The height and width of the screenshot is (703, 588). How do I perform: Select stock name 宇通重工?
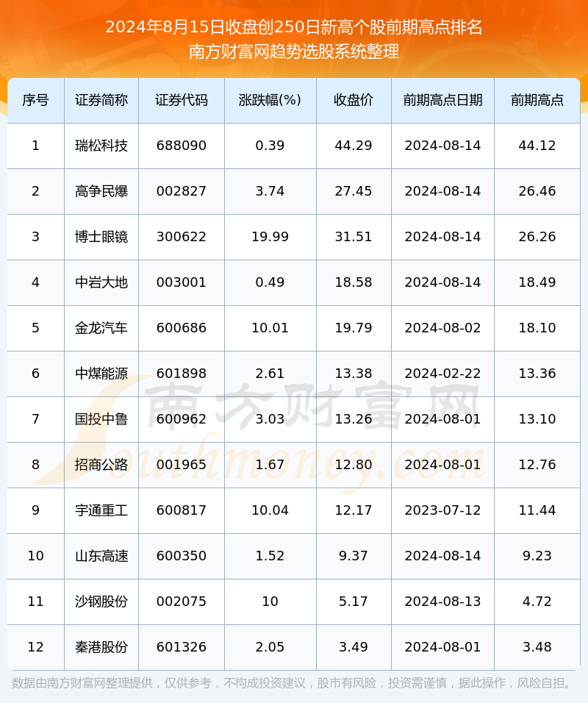pos(101,510)
